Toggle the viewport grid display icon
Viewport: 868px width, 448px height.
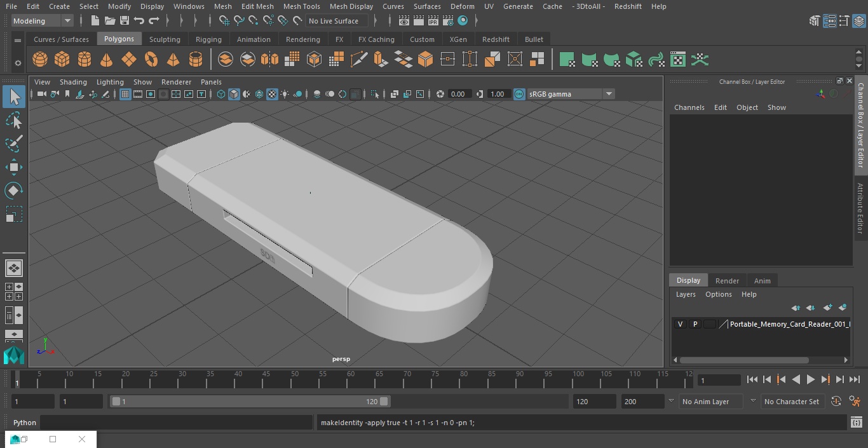[125, 94]
